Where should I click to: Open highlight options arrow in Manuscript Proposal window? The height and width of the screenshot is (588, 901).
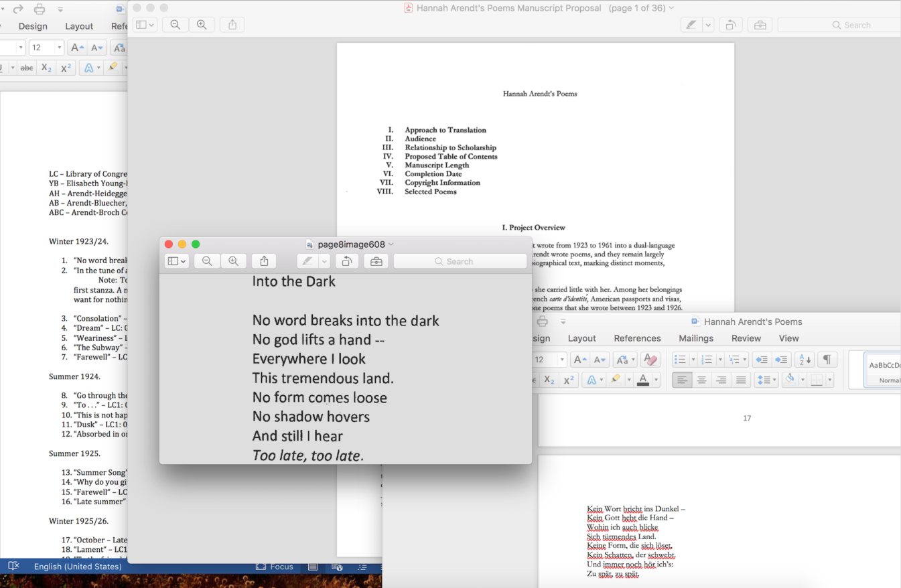tap(707, 25)
